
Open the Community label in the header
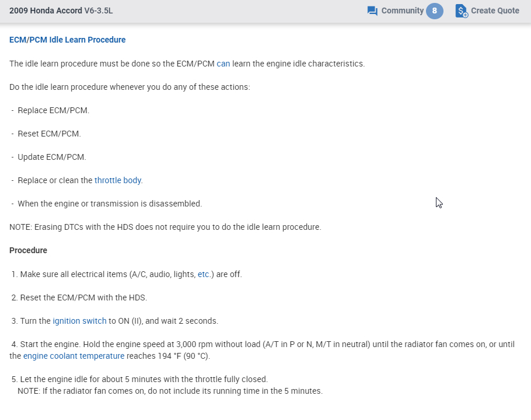(402, 11)
